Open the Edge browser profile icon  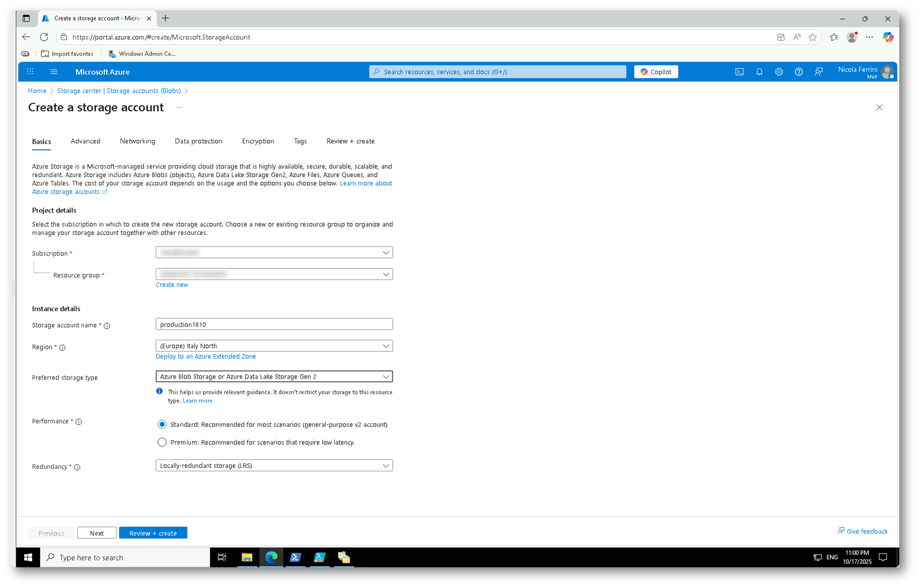pos(852,37)
